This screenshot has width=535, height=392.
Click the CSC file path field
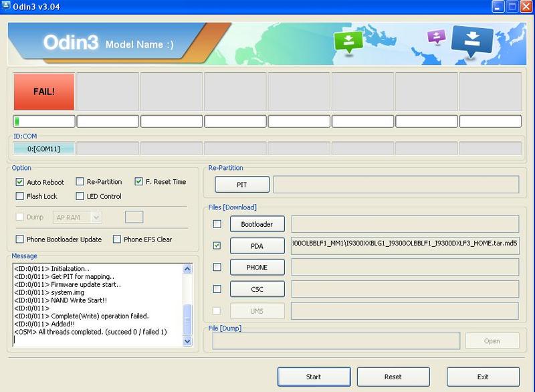[405, 289]
